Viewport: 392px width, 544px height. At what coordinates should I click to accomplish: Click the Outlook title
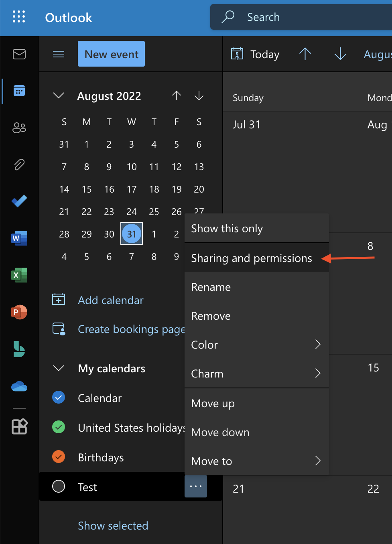(x=69, y=18)
